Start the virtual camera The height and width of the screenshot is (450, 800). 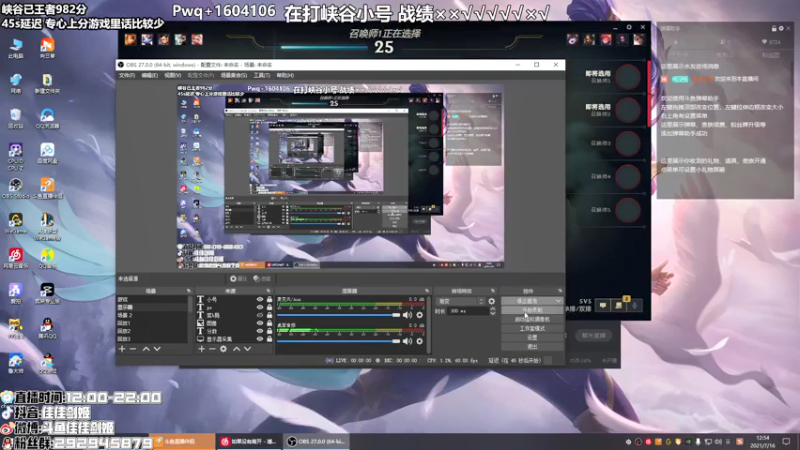point(532,319)
